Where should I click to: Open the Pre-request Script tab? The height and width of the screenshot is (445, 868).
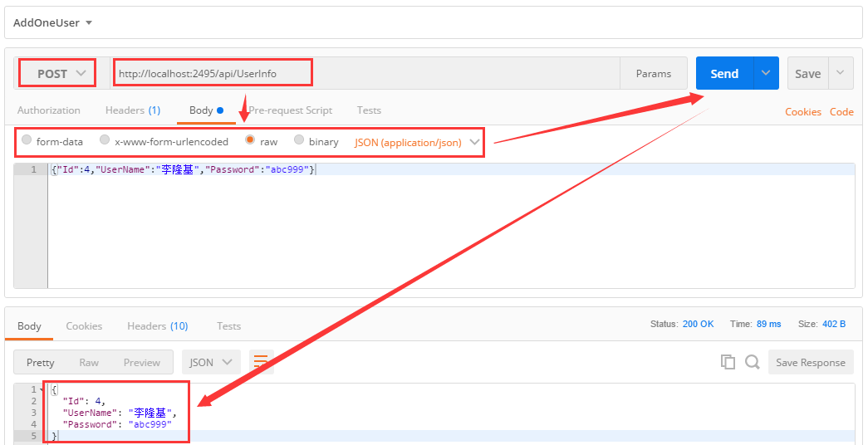pyautogui.click(x=291, y=110)
